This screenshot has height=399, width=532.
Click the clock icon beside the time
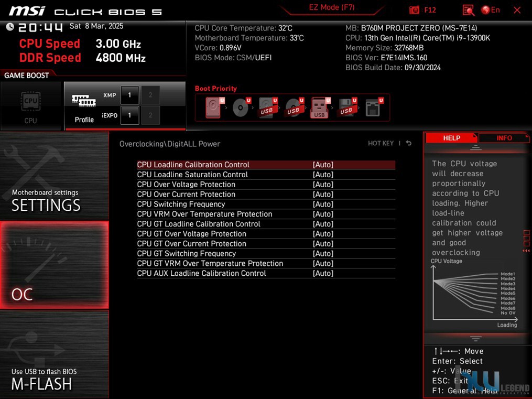pos(10,27)
